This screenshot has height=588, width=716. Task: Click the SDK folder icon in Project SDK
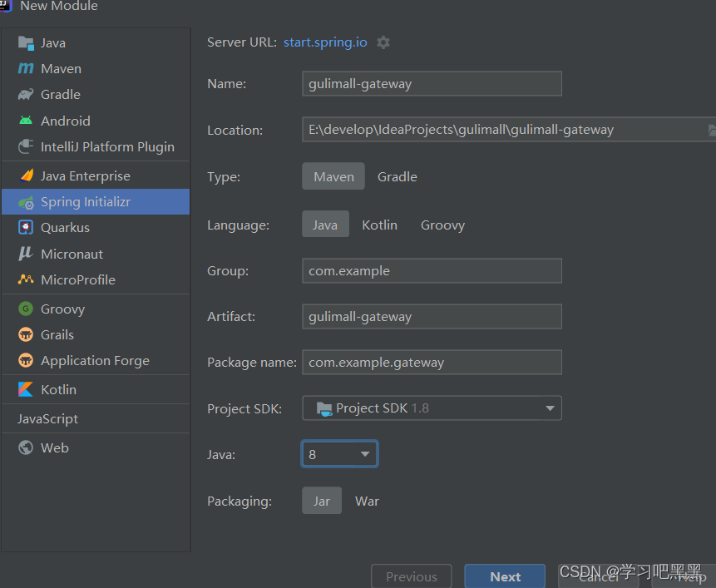pyautogui.click(x=324, y=408)
